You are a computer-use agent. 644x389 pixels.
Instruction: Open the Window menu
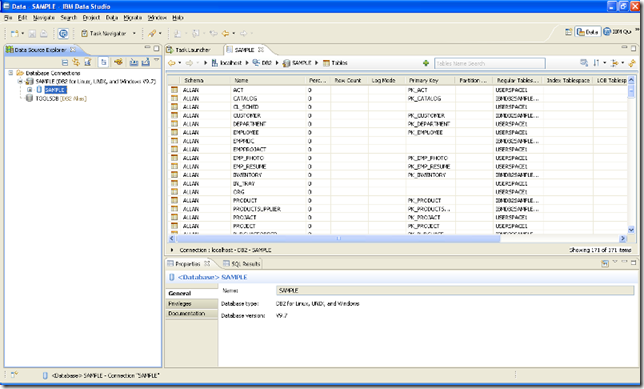click(x=157, y=18)
